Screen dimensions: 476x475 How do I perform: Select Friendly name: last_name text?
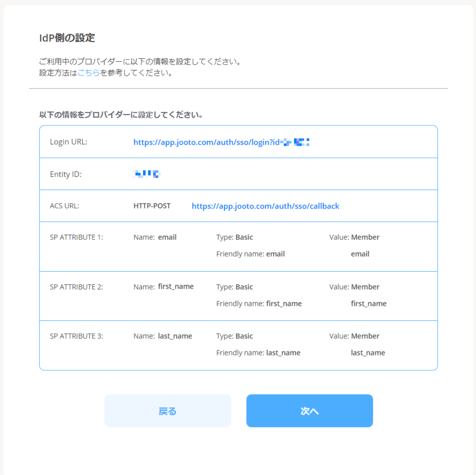click(258, 353)
